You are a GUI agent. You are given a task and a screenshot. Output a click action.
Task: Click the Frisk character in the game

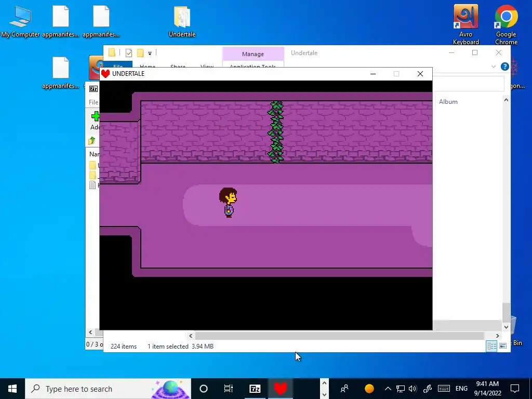point(228,203)
